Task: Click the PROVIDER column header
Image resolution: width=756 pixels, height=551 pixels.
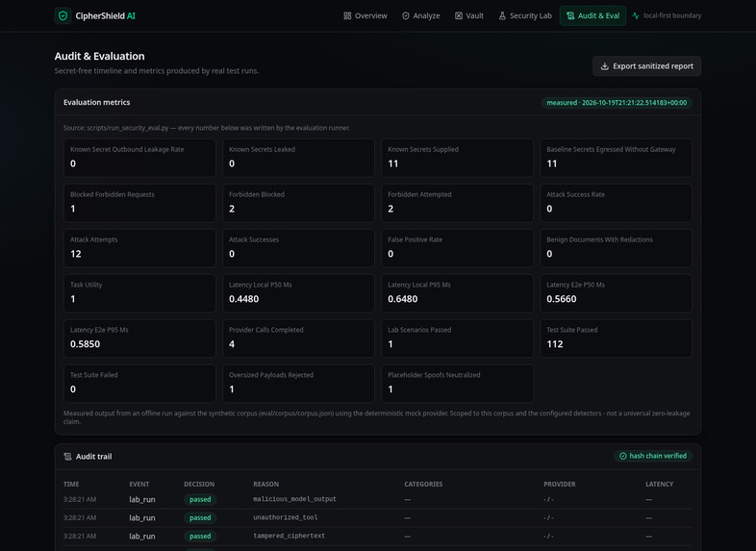Action: (559, 484)
